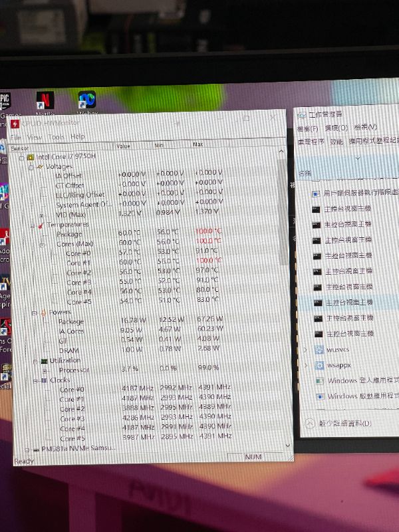
Task: Expand the wusvcs process group
Action: (305, 350)
